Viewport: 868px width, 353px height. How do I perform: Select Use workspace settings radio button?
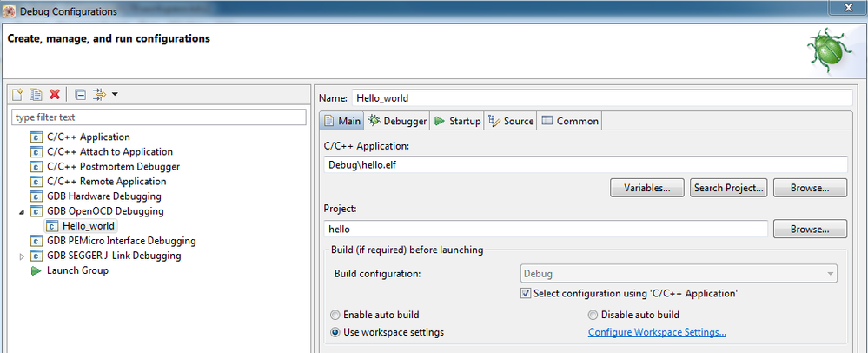pyautogui.click(x=335, y=332)
